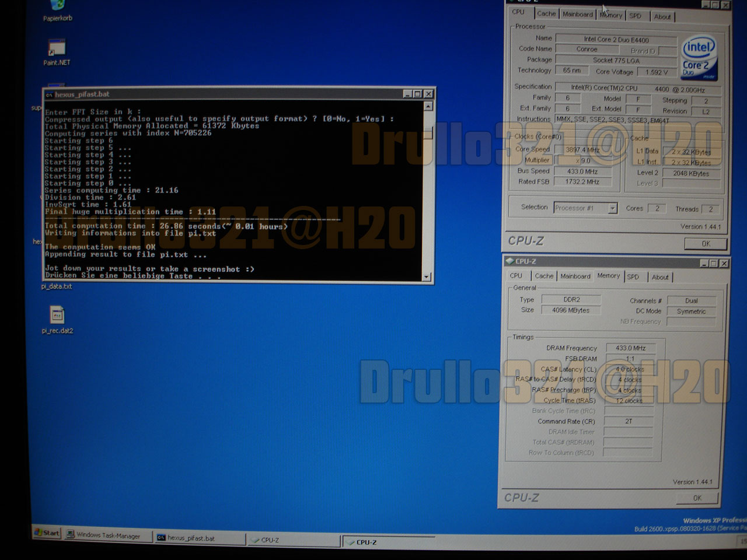The width and height of the screenshot is (747, 560).
Task: Click the Level 2 cache value 2048 KBytes
Action: tap(691, 174)
